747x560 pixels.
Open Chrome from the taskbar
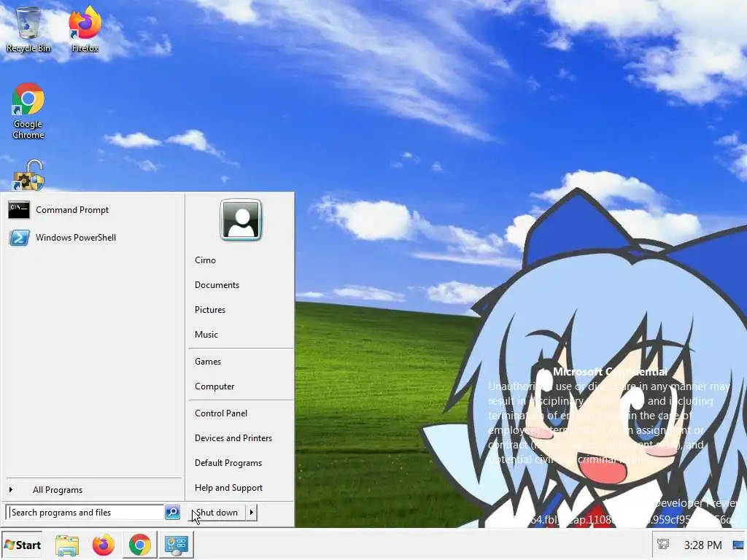(139, 545)
